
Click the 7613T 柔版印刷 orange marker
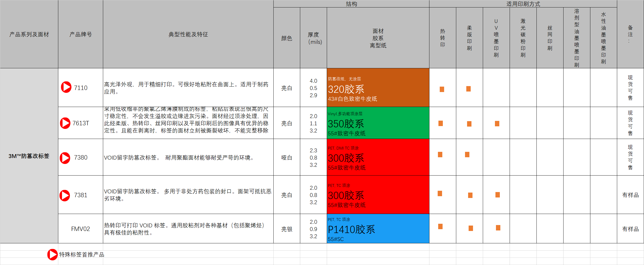pyautogui.click(x=469, y=124)
